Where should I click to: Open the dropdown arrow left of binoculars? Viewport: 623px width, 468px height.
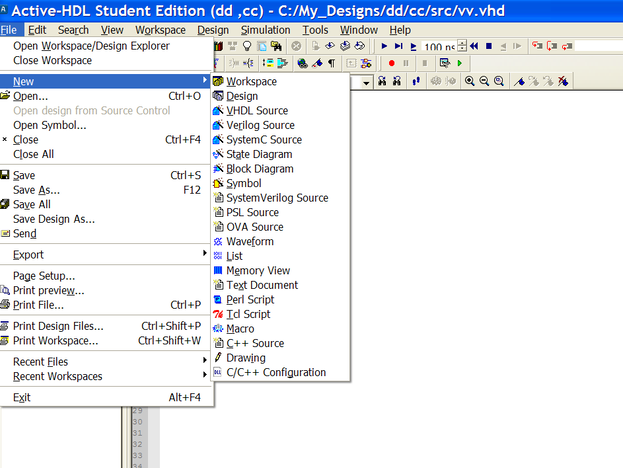366,82
